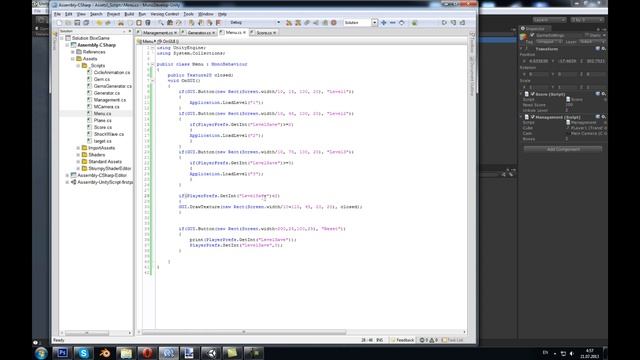Click the blue plus layout icon

click(384, 23)
